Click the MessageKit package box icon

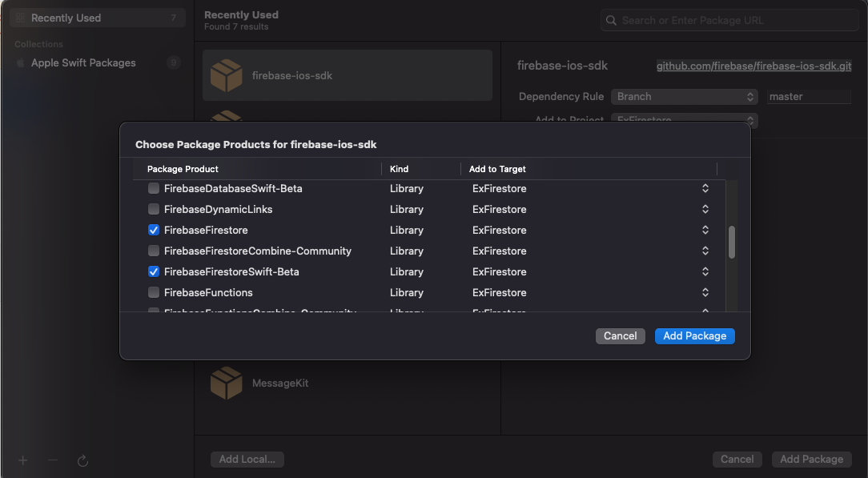226,383
